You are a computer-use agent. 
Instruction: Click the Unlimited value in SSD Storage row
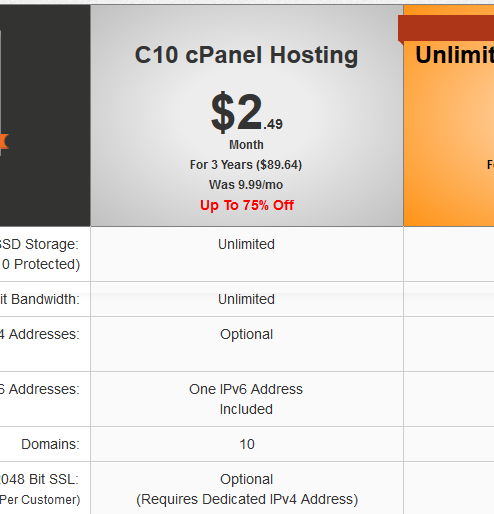tap(246, 244)
